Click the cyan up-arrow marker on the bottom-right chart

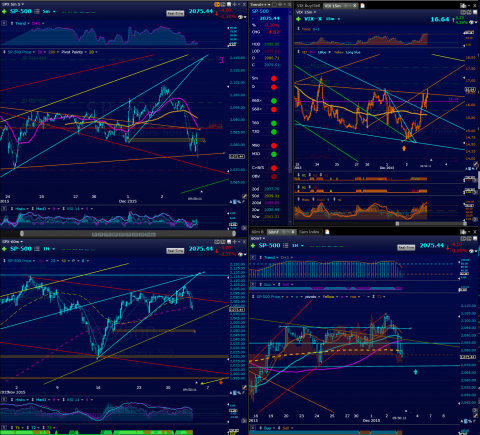click(415, 372)
